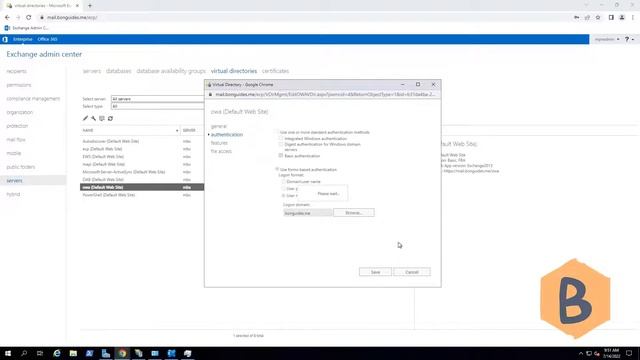Select the PowerShell (Default Web Site) row
Image resolution: width=640 pixels, height=360 pixels.
(142, 195)
